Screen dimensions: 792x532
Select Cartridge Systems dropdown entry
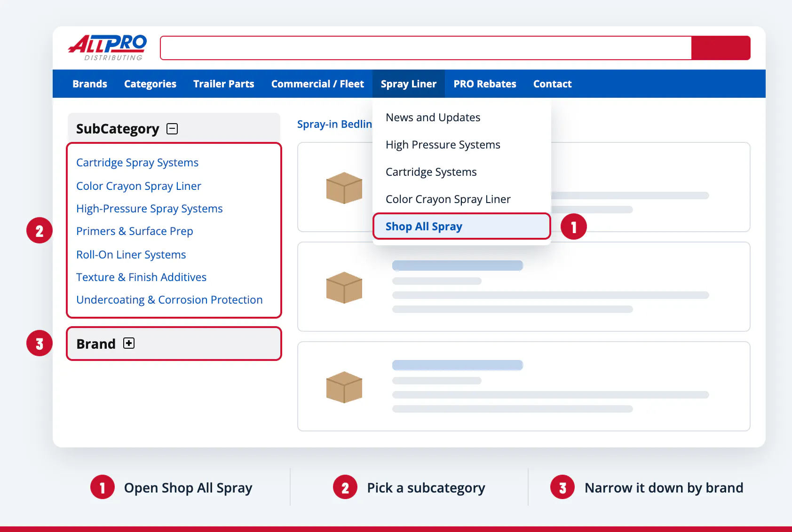coord(431,172)
